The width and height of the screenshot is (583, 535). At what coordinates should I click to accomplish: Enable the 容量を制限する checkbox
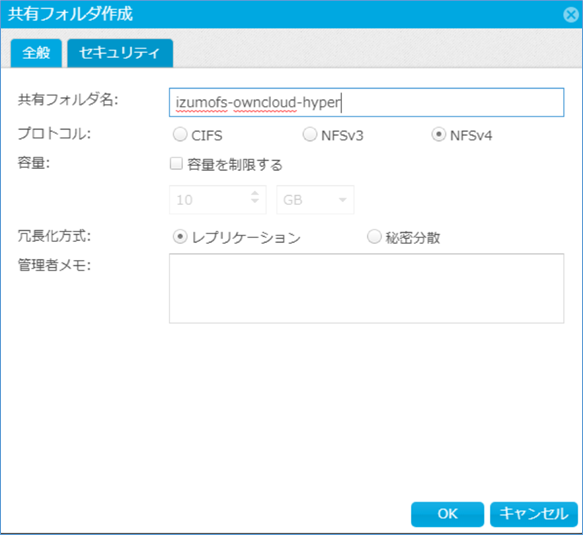pos(176,164)
